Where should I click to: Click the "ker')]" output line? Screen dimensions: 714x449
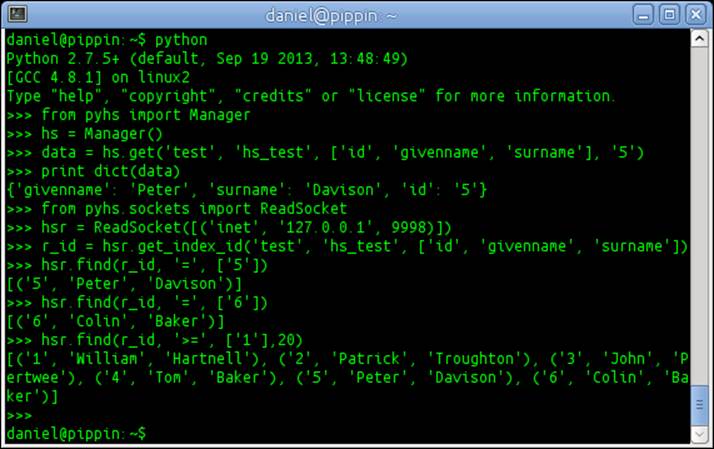(x=32, y=396)
